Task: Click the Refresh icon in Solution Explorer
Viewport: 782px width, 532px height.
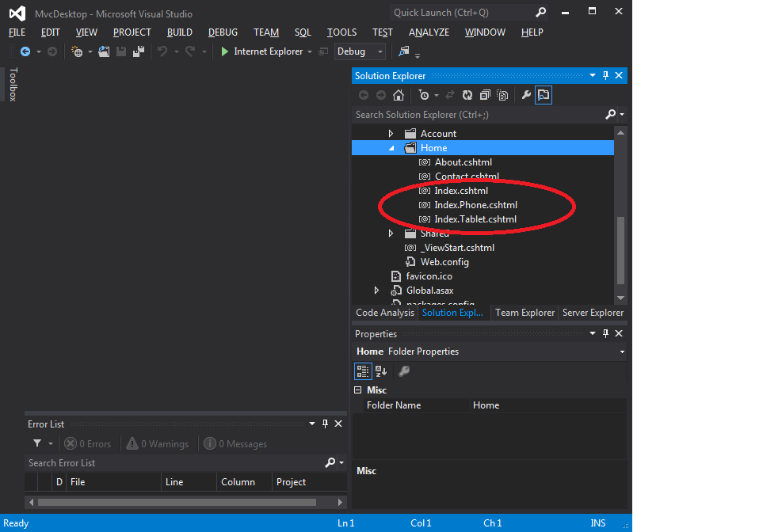Action: click(x=467, y=95)
